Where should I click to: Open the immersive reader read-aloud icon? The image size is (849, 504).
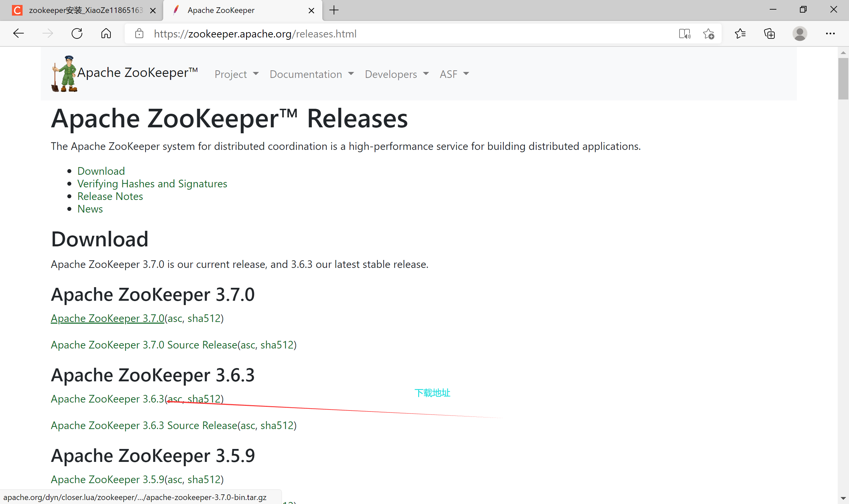pyautogui.click(x=685, y=33)
